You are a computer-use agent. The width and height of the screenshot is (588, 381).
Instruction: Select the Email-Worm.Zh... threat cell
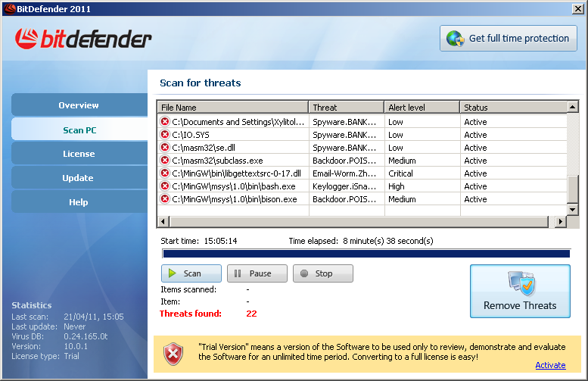tap(344, 173)
